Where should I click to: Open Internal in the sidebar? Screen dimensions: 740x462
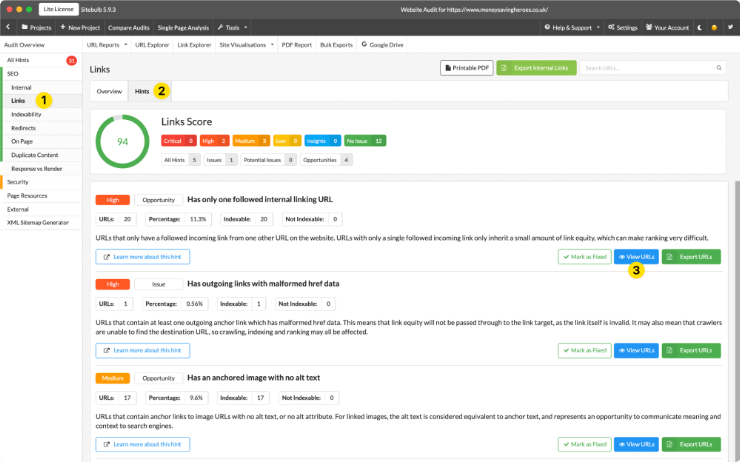[x=21, y=87]
